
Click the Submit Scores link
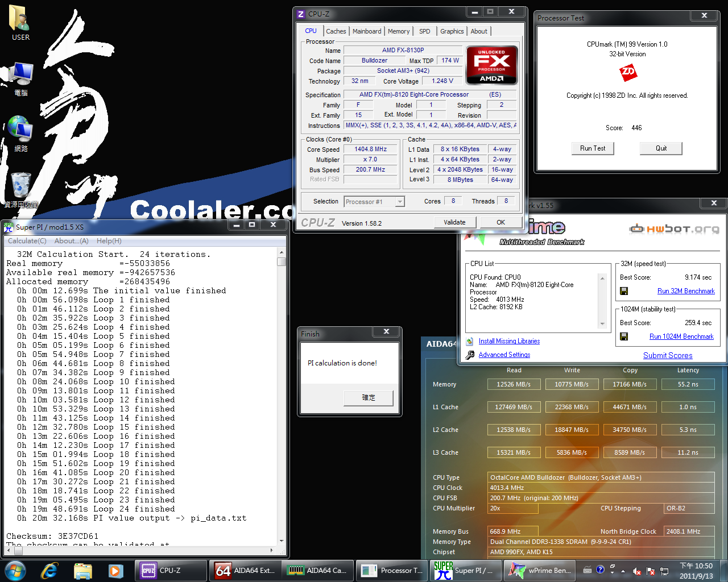pos(668,355)
